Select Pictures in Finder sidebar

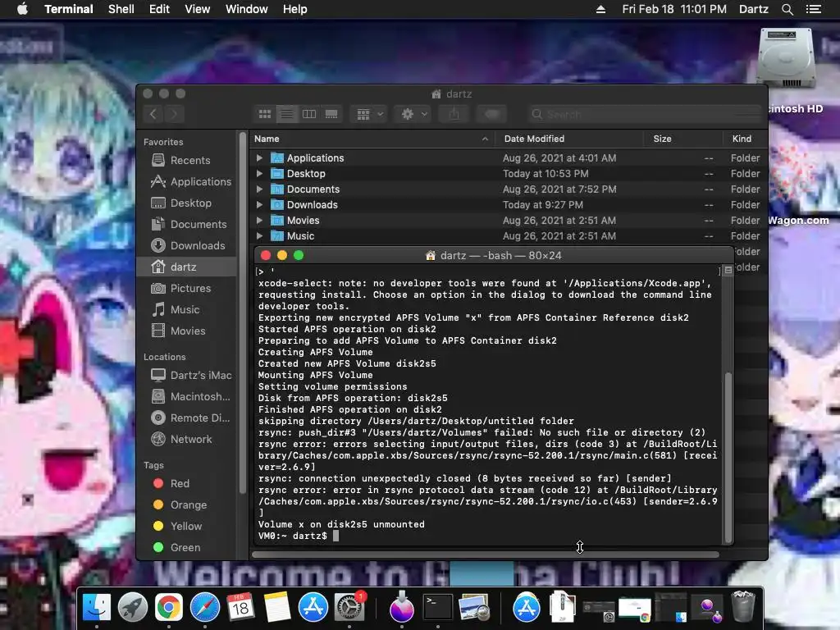[x=186, y=288]
